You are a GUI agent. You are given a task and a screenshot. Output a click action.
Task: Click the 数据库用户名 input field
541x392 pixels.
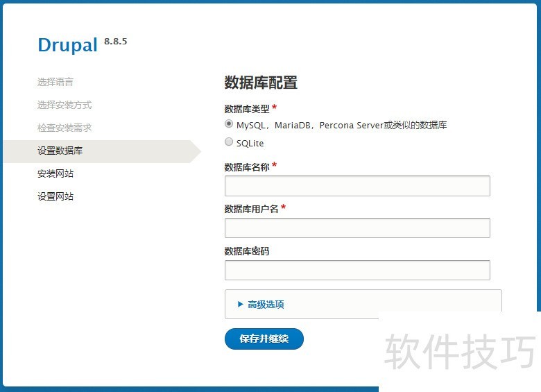[x=357, y=228]
